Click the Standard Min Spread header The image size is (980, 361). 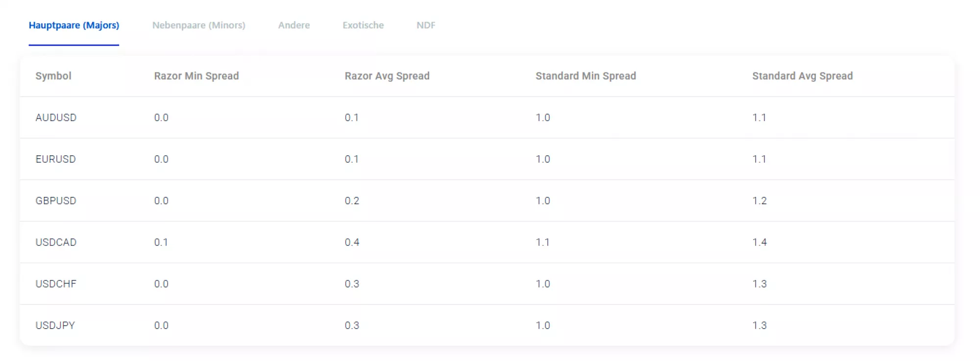click(x=586, y=76)
